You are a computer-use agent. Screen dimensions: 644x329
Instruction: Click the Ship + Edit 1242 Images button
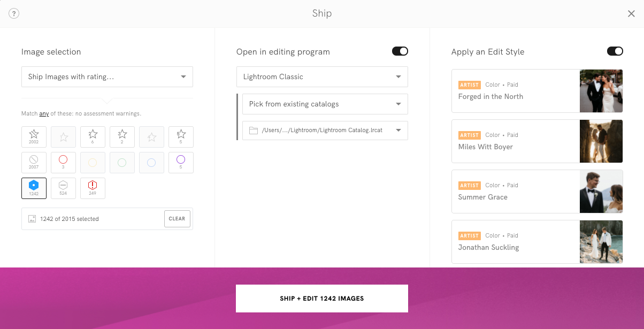click(x=322, y=299)
